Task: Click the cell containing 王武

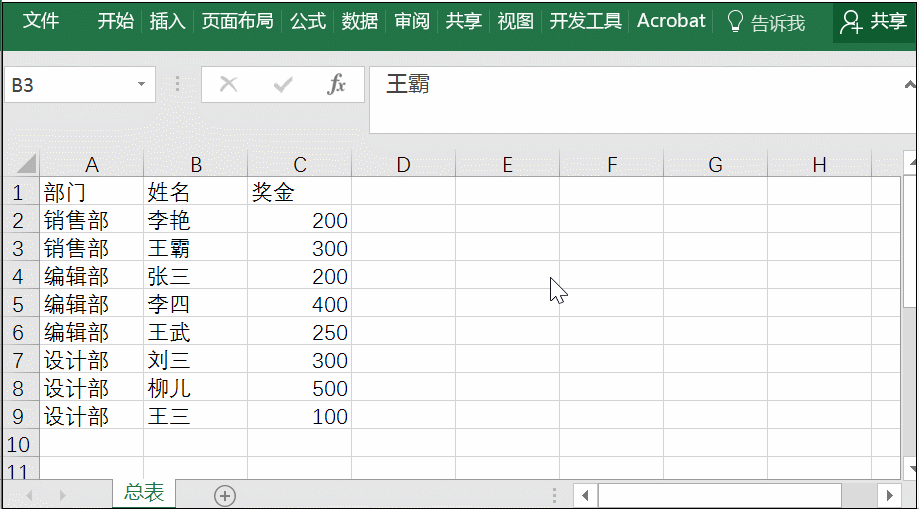Action: coord(196,332)
